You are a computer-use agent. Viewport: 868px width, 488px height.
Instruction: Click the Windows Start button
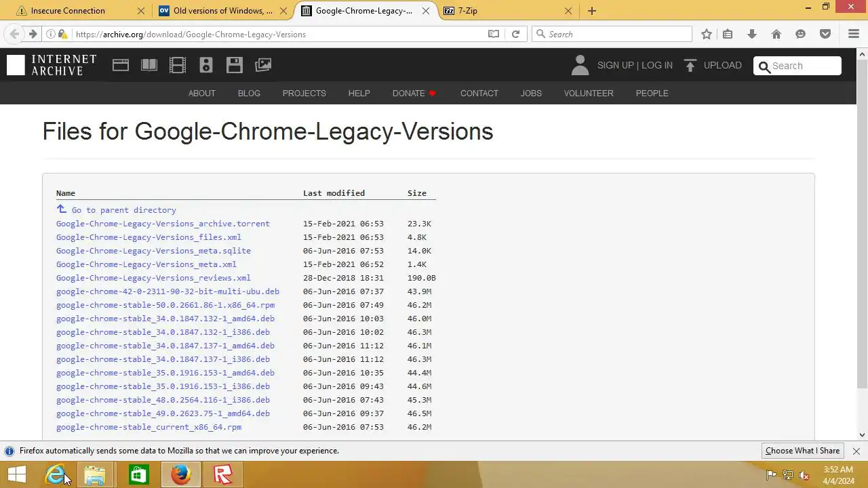(17, 474)
